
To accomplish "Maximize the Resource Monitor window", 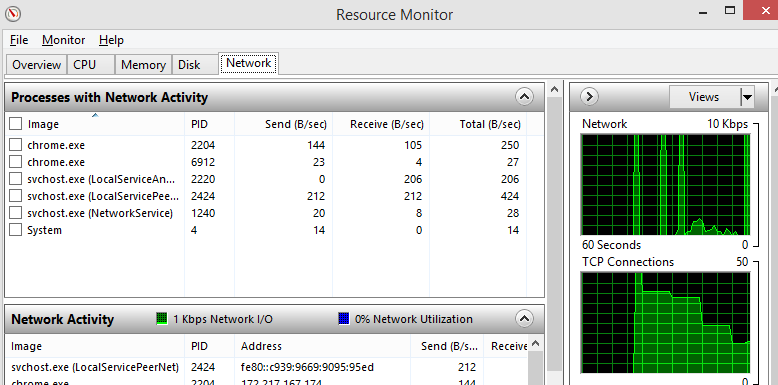I will [x=729, y=10].
